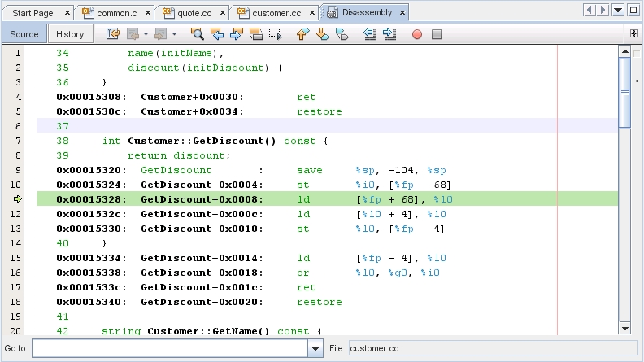Click the File field showing customer.cc
The image size is (644, 362).
coord(493,348)
